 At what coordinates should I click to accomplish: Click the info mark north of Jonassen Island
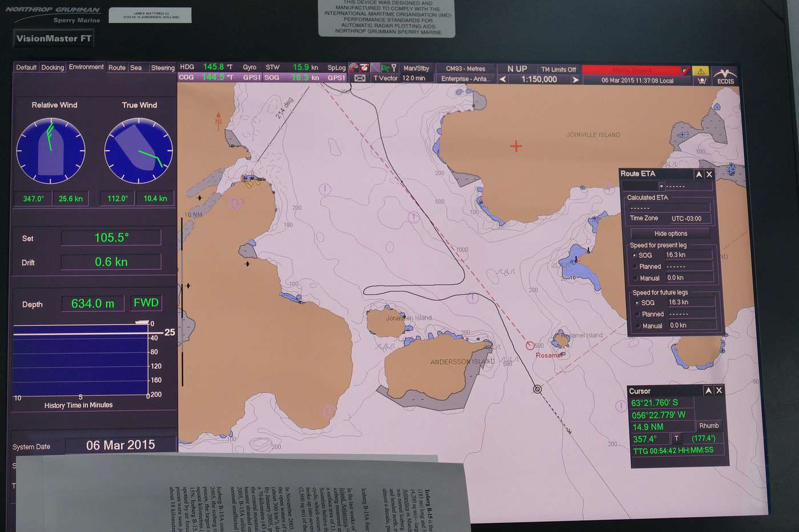coord(472,298)
